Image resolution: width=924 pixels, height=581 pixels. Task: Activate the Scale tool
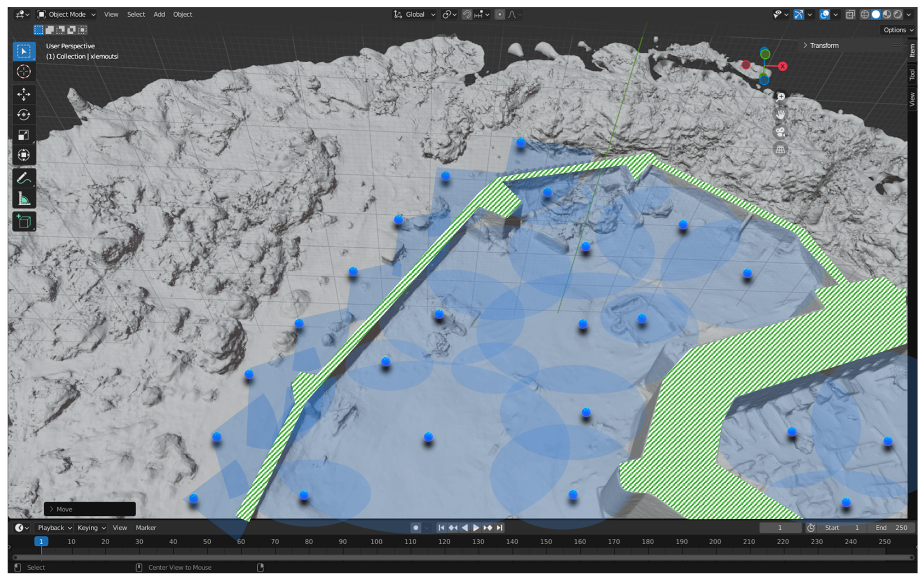point(24,135)
